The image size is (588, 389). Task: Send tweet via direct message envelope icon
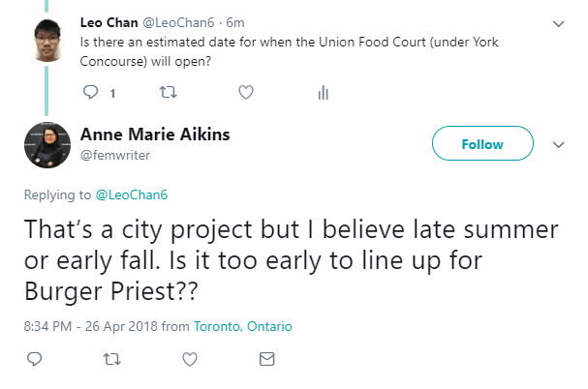(x=267, y=359)
